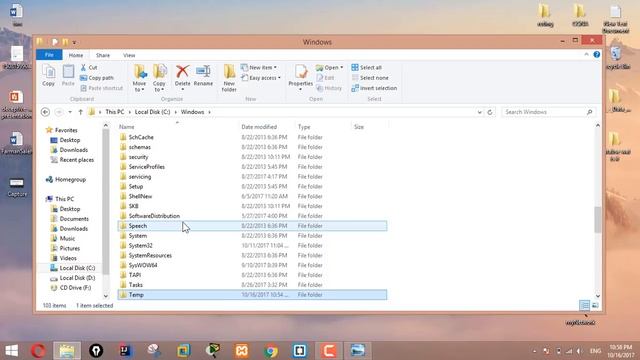
Task: Open the Capture desktop shortcut
Action: [17, 187]
